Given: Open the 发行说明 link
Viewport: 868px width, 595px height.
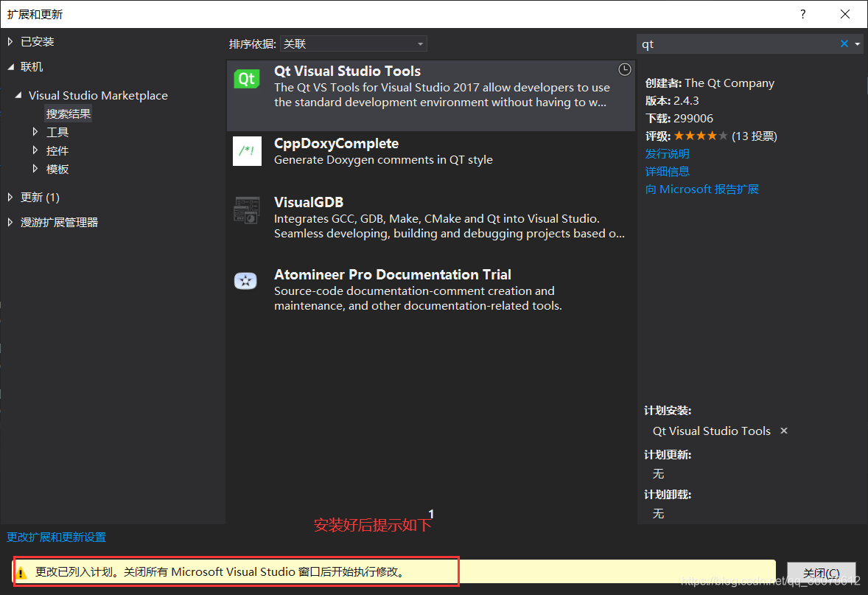Looking at the screenshot, I should click(667, 153).
